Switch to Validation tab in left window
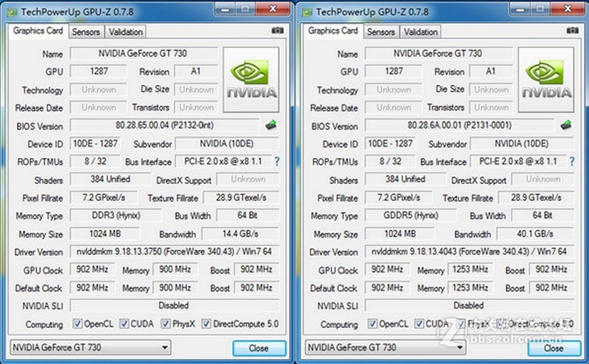The image size is (589, 364). click(x=125, y=32)
